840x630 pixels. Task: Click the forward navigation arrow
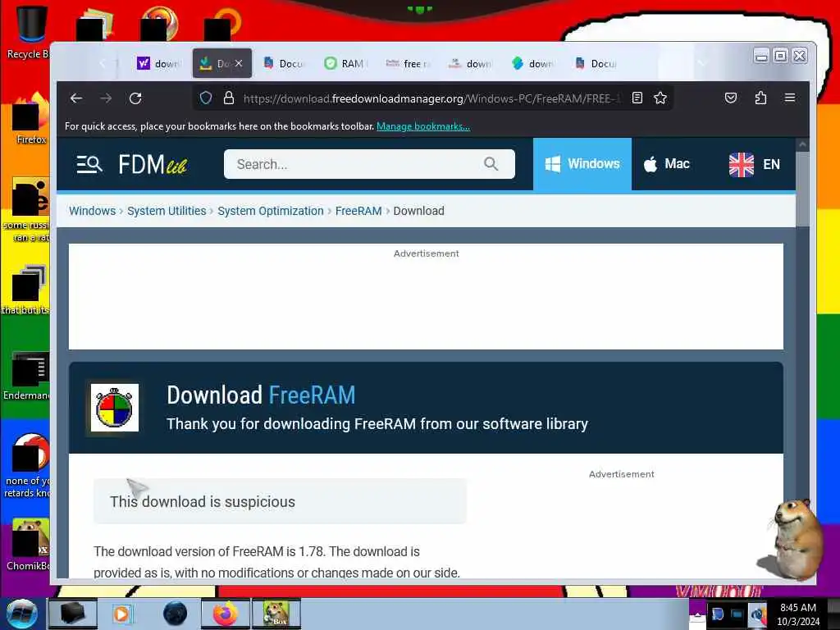pos(106,98)
